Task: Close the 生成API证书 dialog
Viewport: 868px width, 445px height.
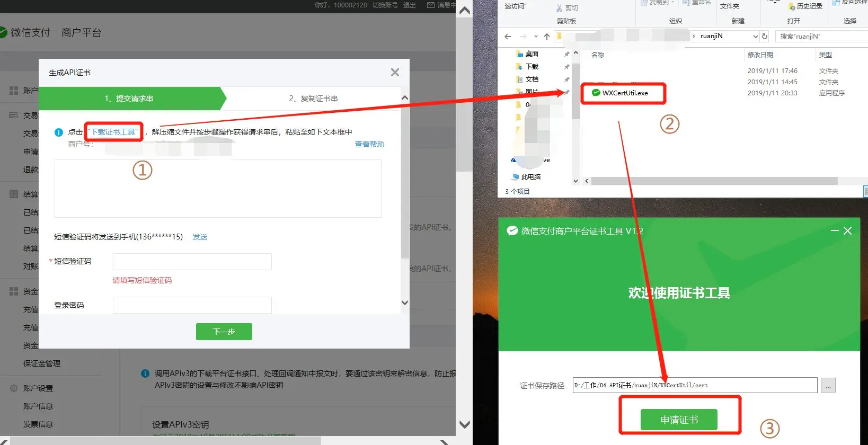Action: pyautogui.click(x=395, y=73)
